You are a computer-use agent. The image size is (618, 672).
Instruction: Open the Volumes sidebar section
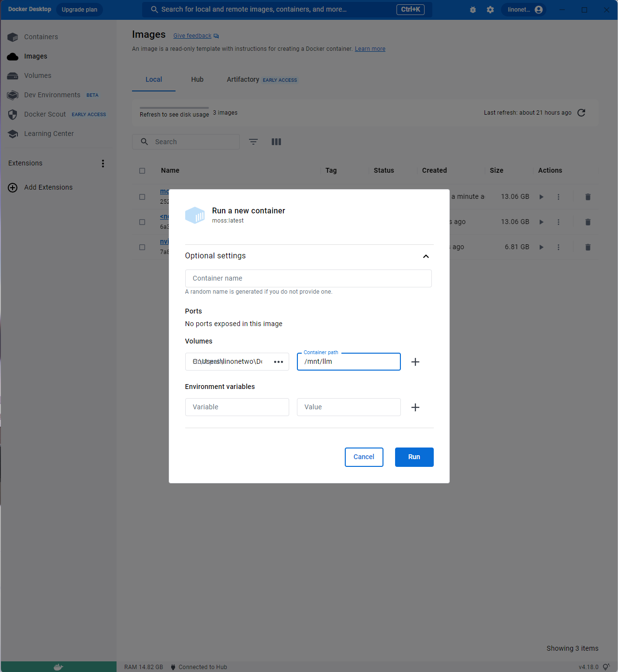(38, 75)
